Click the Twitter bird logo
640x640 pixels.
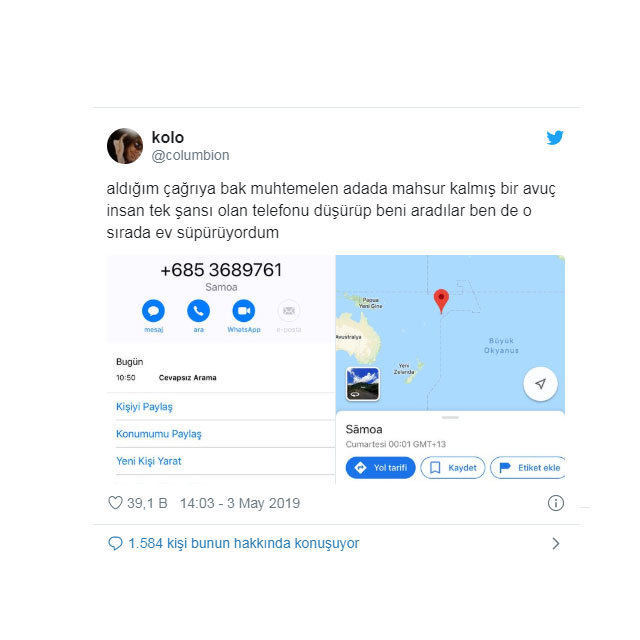point(555,138)
